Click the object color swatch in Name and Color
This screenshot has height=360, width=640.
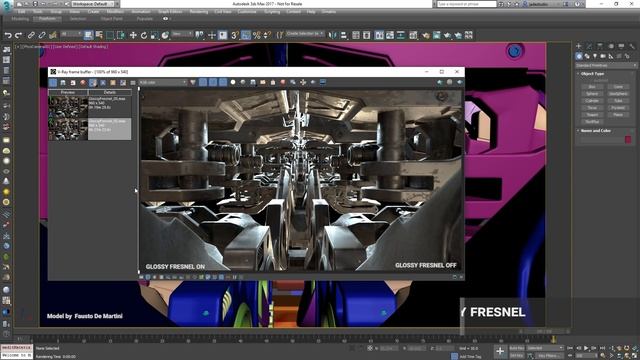point(628,140)
